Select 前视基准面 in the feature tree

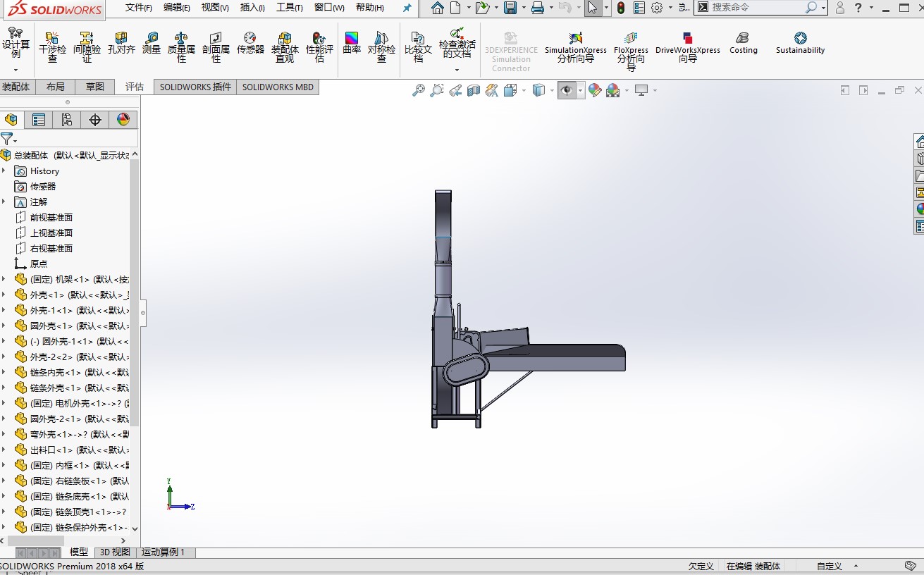[51, 218]
